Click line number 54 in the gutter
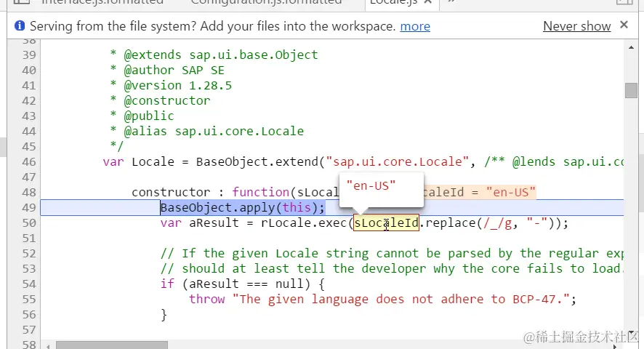This screenshot has height=349, width=644. pos(29,284)
